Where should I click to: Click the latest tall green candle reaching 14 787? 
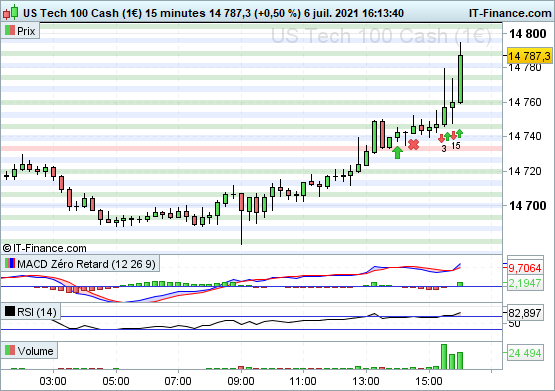tap(460, 79)
